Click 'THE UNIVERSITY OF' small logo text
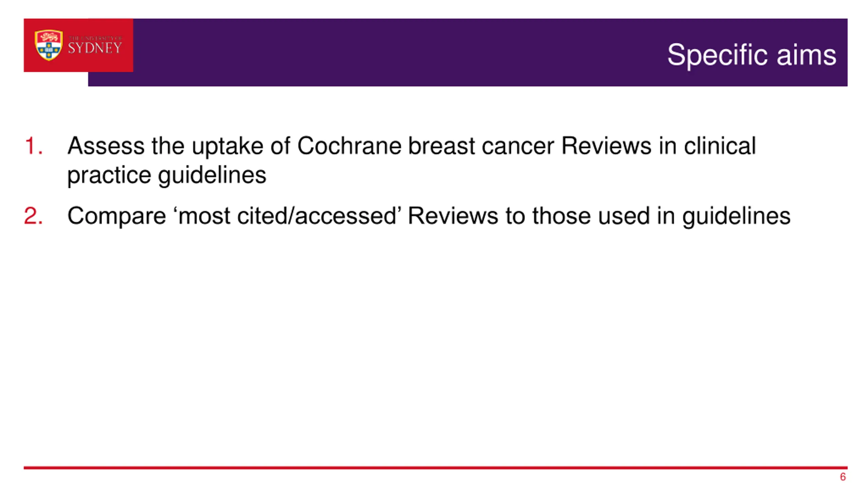This screenshot has width=868, height=488. 95,38
